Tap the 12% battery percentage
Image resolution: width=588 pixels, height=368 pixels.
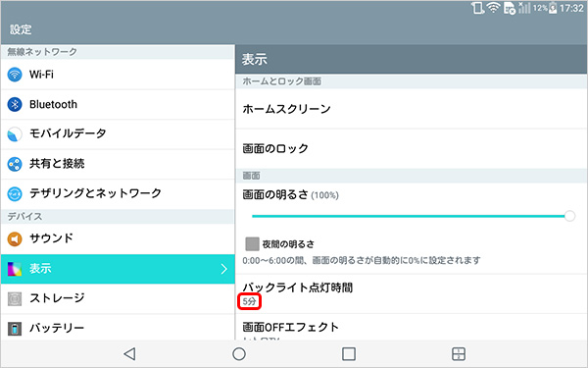click(540, 8)
